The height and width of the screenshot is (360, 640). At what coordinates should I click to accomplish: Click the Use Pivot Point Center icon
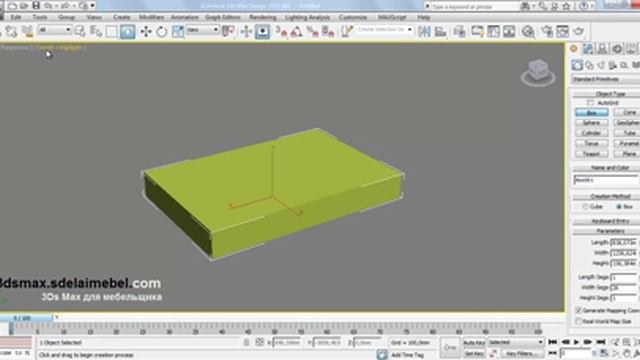(x=229, y=31)
